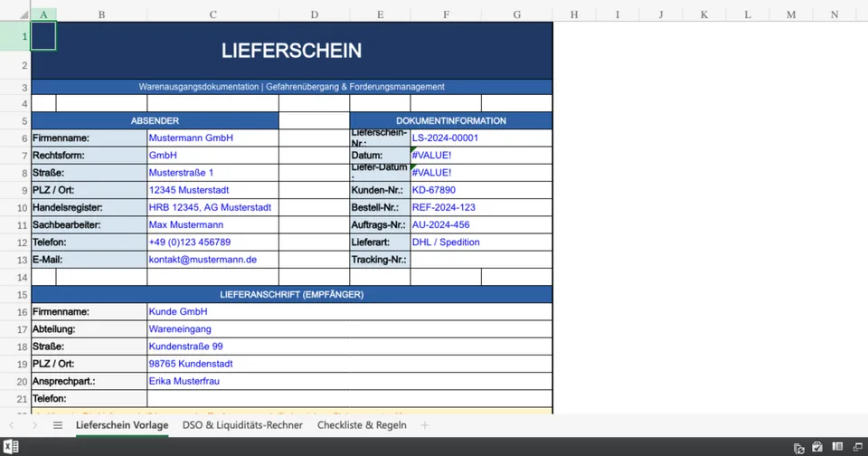The height and width of the screenshot is (456, 868).
Task: Select the #VALUE! cell next to Datum
Action: click(481, 155)
